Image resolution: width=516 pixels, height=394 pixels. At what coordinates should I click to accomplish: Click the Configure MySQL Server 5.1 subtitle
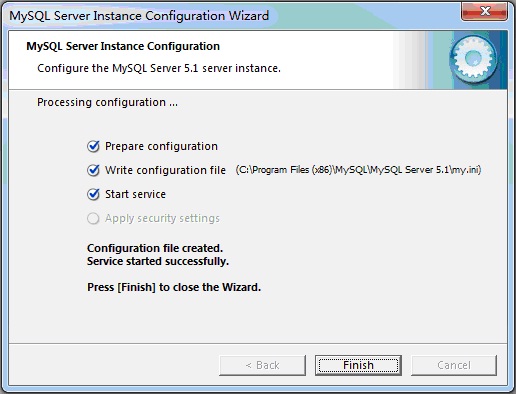point(159,68)
